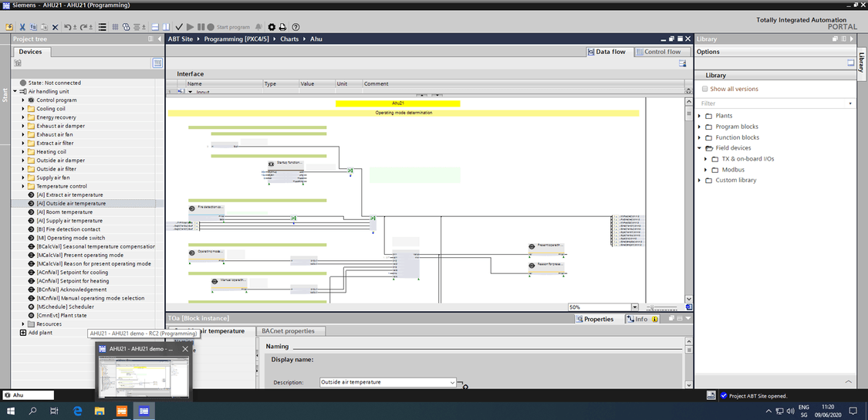Click device overview icon under Devices tab
868x420 pixels.
[x=18, y=63]
